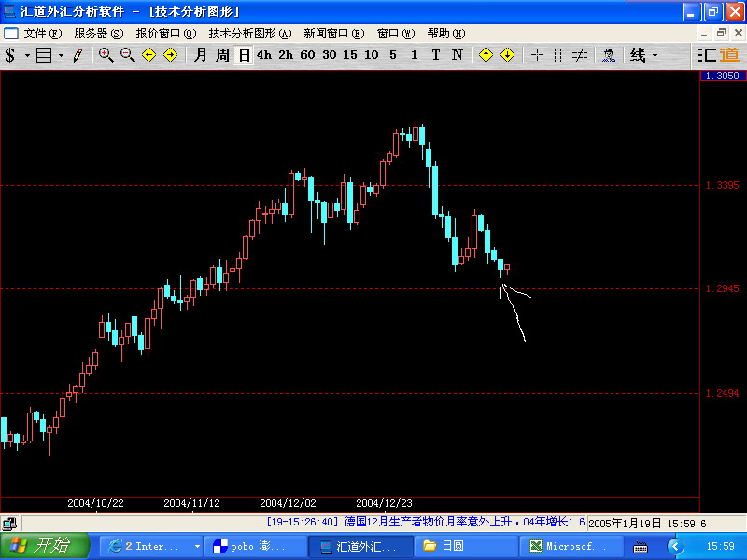The image size is (747, 560).
Task: Click the 线 line type button
Action: pyautogui.click(x=638, y=55)
